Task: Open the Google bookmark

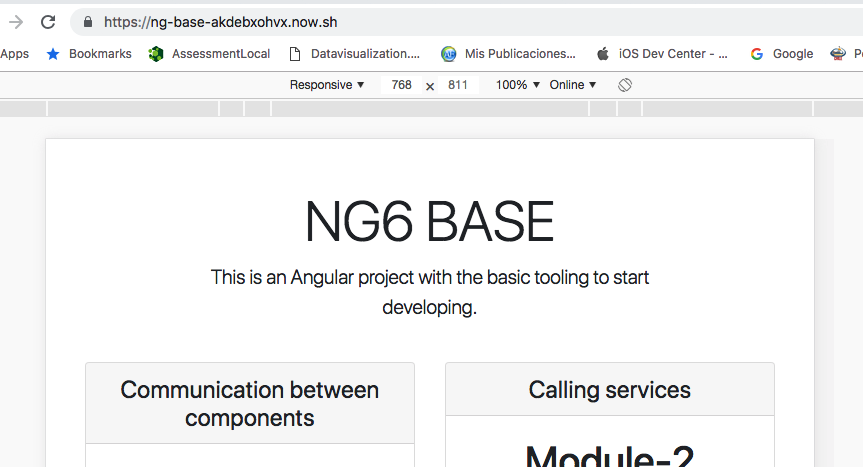Action: click(x=793, y=54)
